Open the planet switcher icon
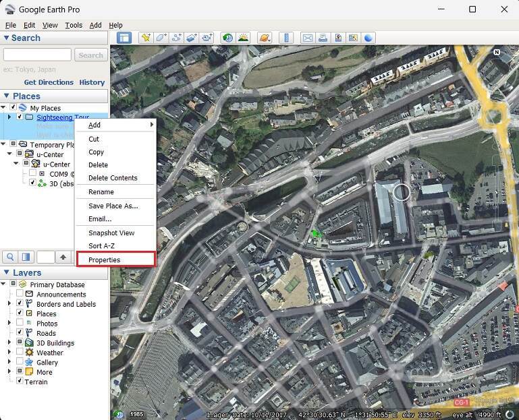519x420 pixels. click(x=265, y=38)
